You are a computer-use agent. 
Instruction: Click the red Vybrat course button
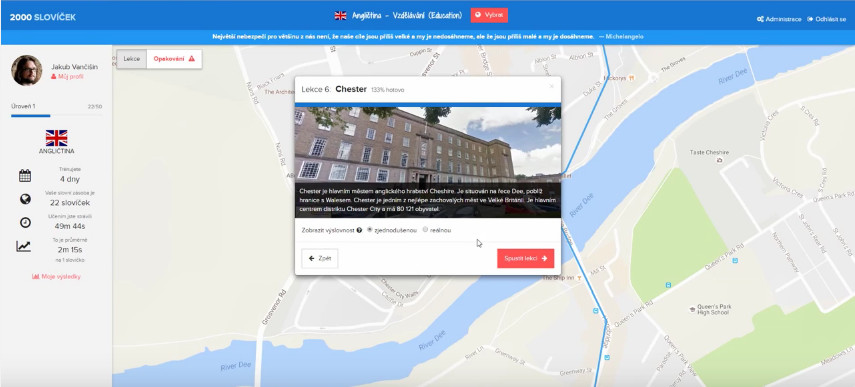point(489,15)
